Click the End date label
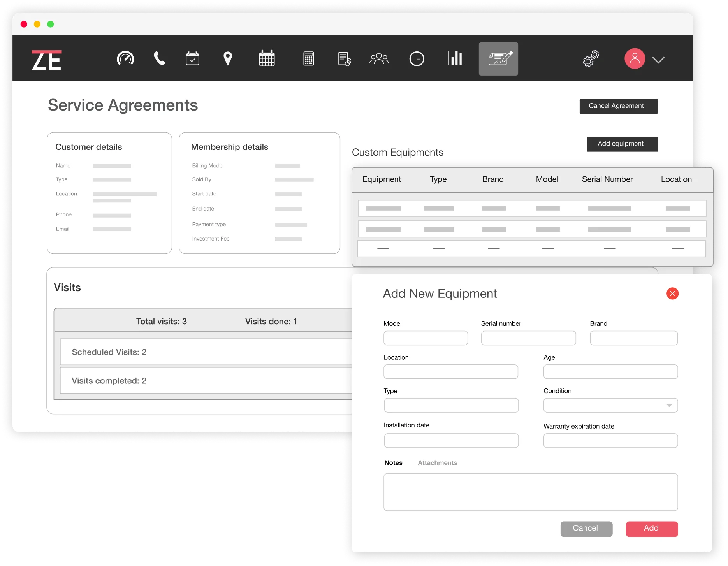 [203, 209]
